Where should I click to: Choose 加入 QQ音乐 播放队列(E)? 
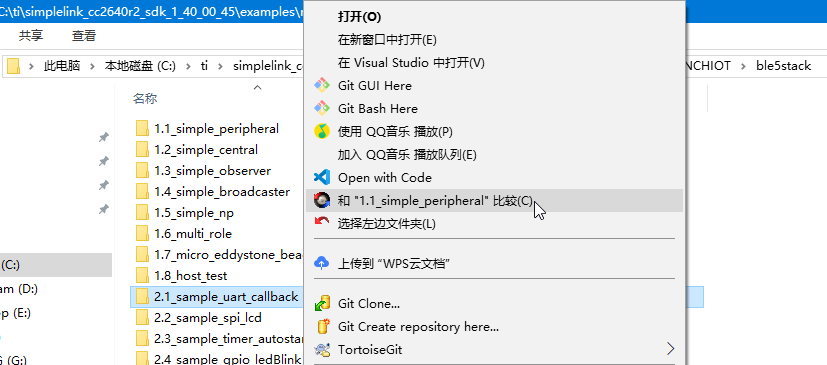[407, 155]
